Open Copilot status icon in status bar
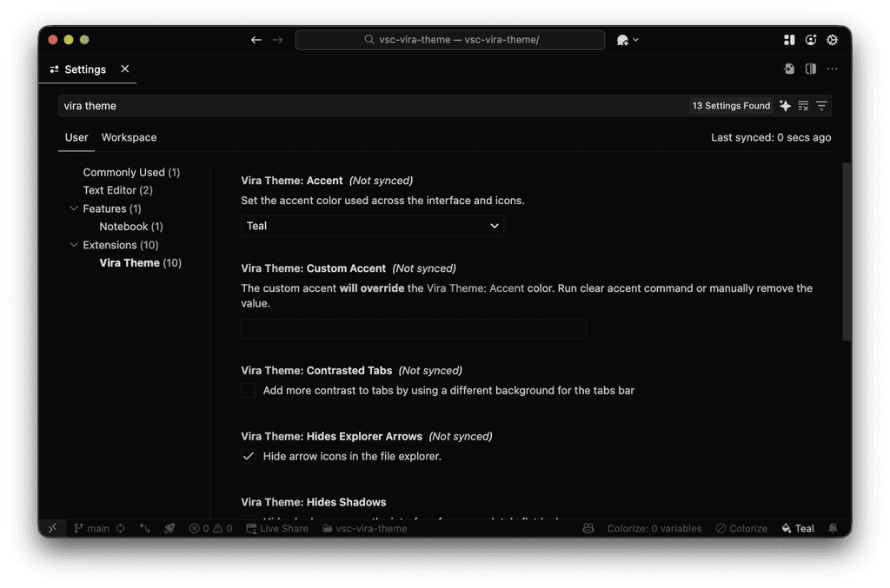 (x=588, y=528)
